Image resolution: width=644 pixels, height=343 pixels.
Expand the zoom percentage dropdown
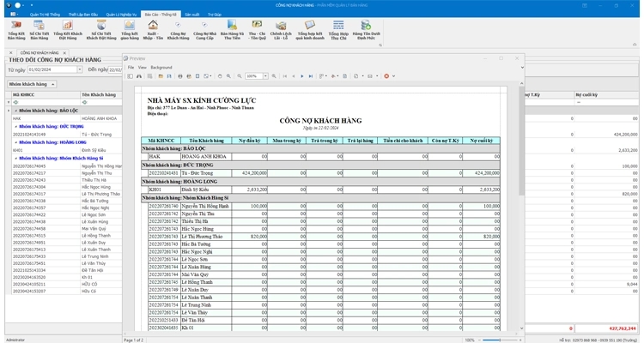(x=265, y=76)
